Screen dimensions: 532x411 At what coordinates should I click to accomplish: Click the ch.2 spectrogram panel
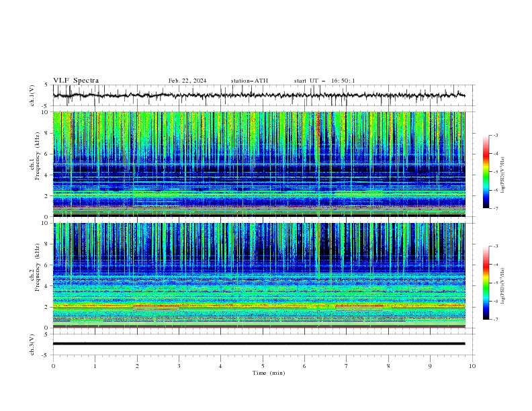point(259,275)
